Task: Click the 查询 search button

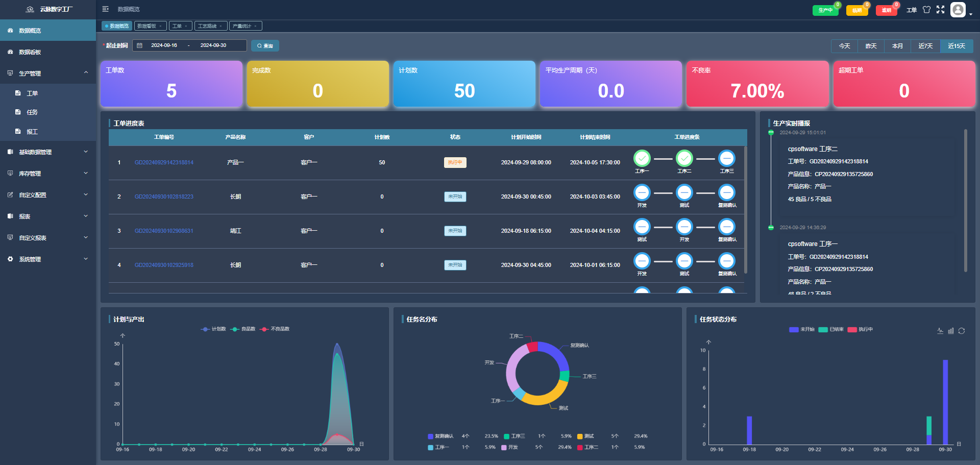Action: (265, 46)
